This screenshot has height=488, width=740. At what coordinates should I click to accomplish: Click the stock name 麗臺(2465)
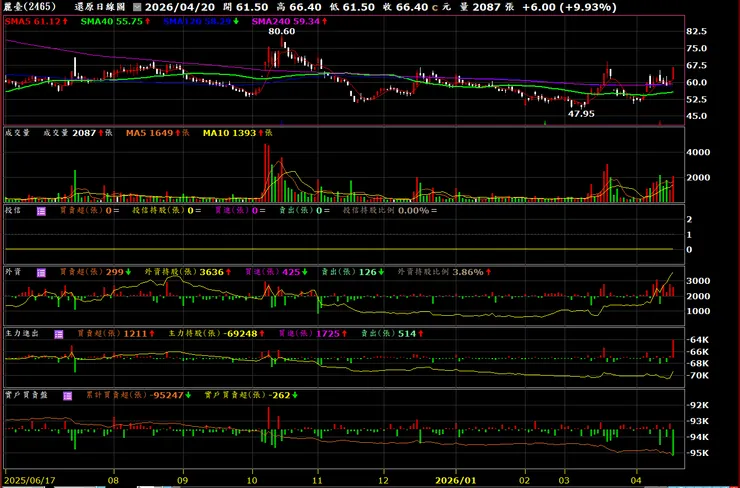[x=30, y=7]
